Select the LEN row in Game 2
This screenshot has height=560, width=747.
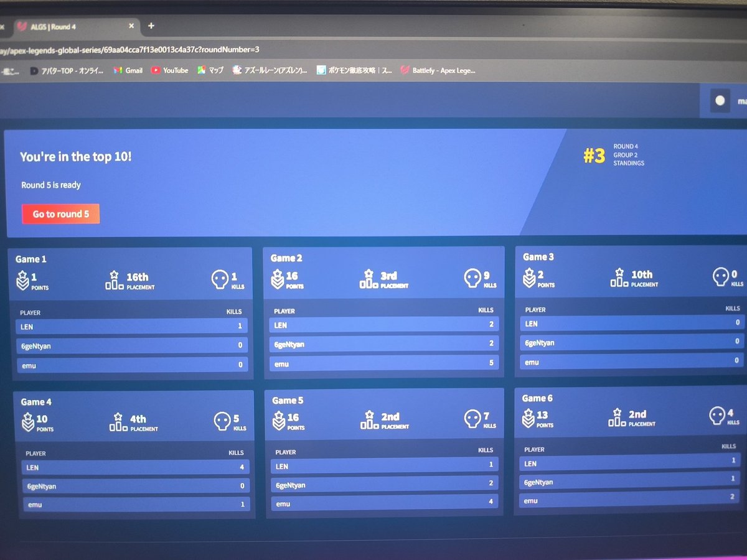pyautogui.click(x=384, y=325)
